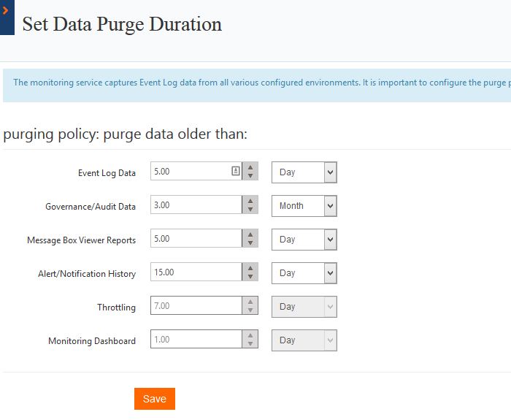Increase Governance/Audit Data value with up arrow

[x=250, y=202]
